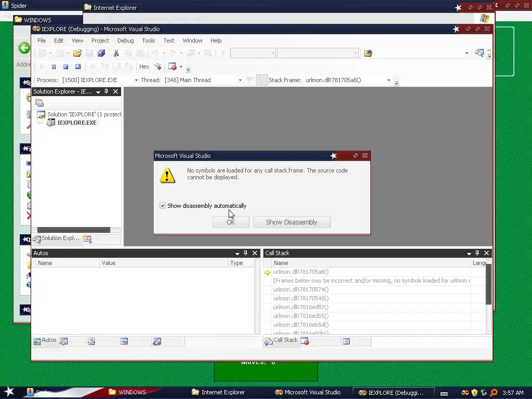Click the Break All pause icon
532x399 pixels.
[54, 67]
